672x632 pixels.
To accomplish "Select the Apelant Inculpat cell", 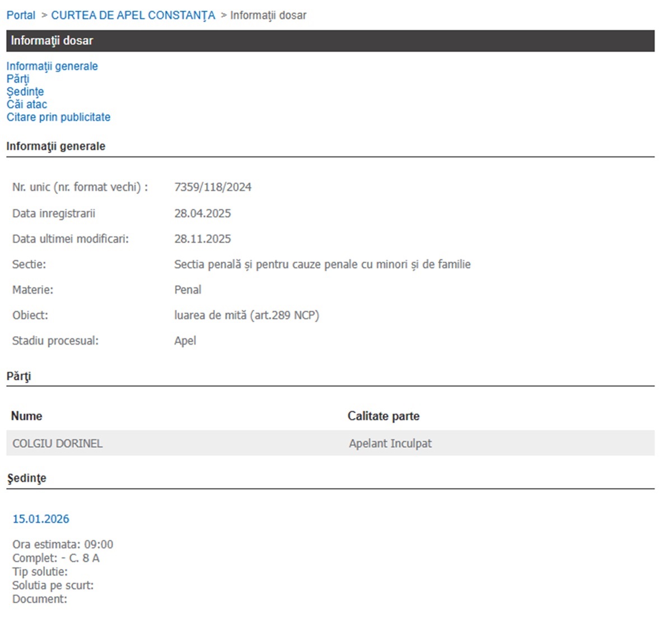I will [x=390, y=443].
